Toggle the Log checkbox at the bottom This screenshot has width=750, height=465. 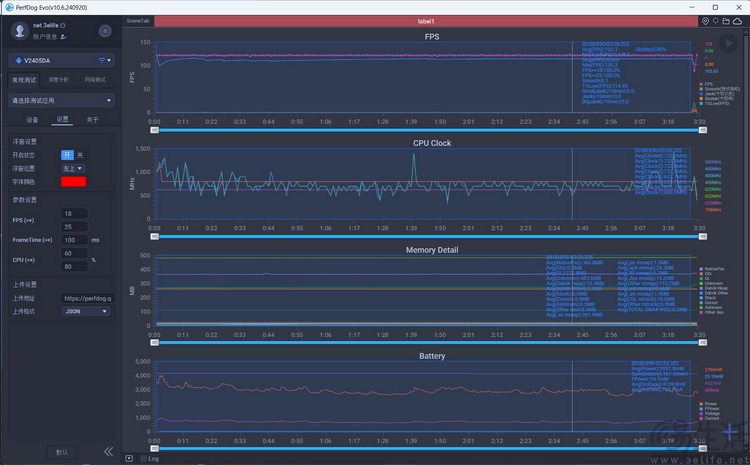tap(143, 458)
